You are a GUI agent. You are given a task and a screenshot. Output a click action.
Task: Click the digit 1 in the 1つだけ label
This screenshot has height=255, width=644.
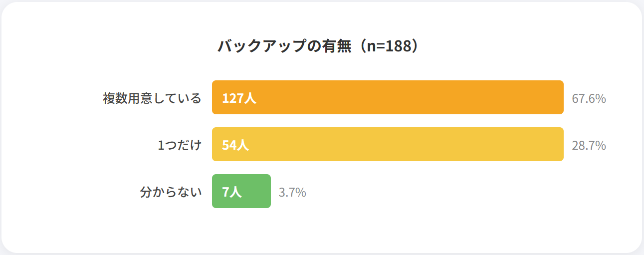tap(161, 145)
